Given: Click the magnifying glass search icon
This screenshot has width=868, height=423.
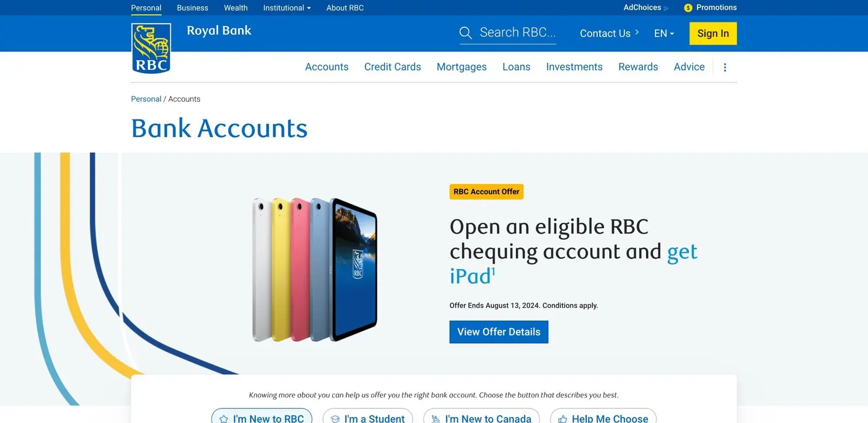Looking at the screenshot, I should click(465, 33).
